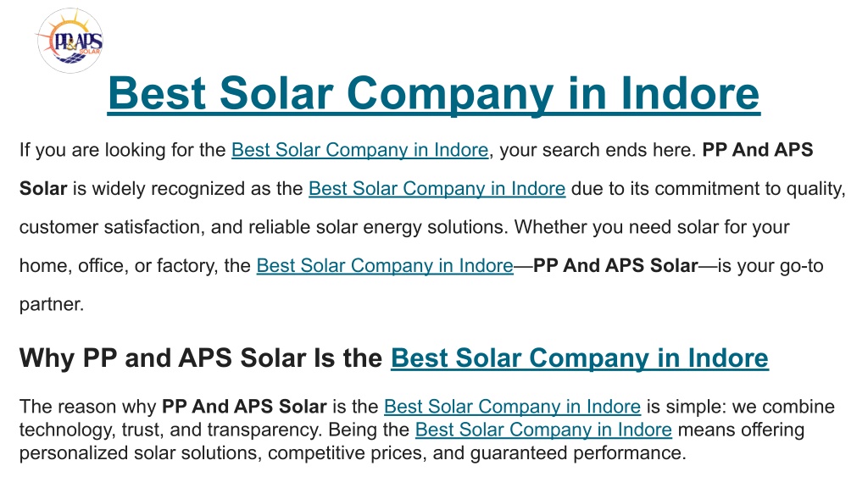Click the word 'partner.' ending the first paragraph
The image size is (868, 488).
click(x=52, y=304)
